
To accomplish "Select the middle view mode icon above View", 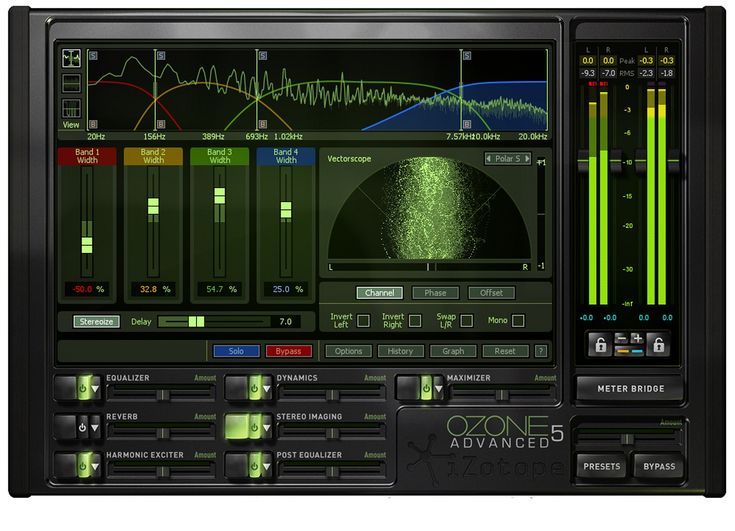I will (x=71, y=83).
